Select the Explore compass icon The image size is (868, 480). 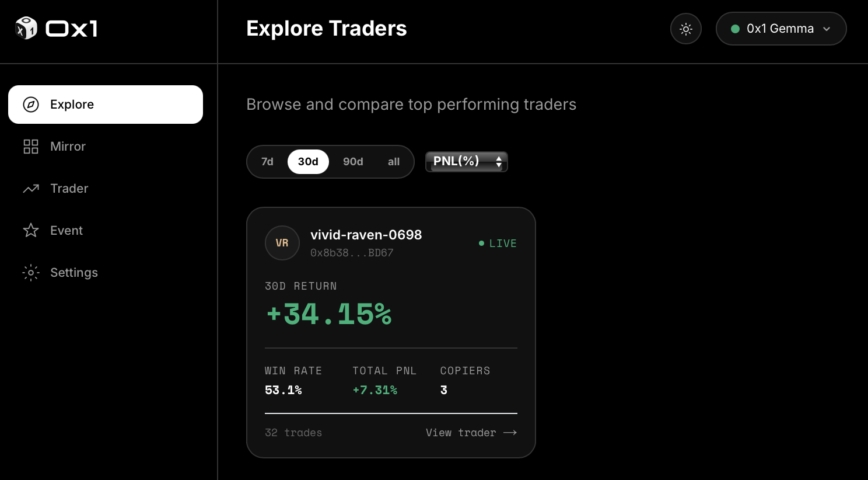tap(30, 105)
